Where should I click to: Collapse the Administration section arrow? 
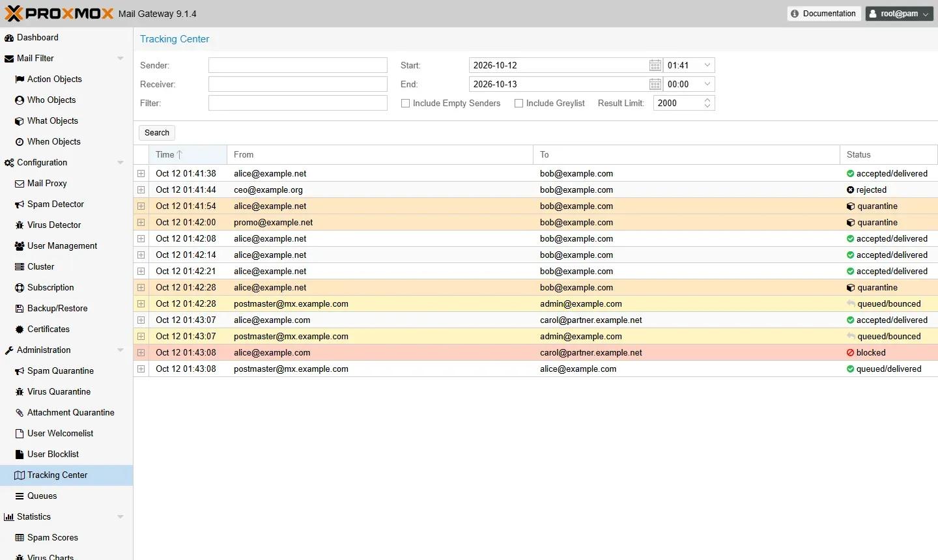[121, 350]
